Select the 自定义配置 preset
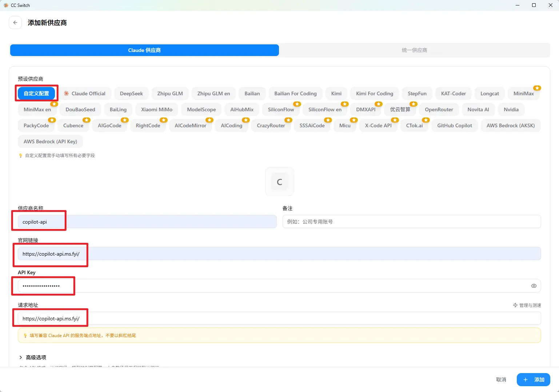This screenshot has height=392, width=559. pos(36,93)
